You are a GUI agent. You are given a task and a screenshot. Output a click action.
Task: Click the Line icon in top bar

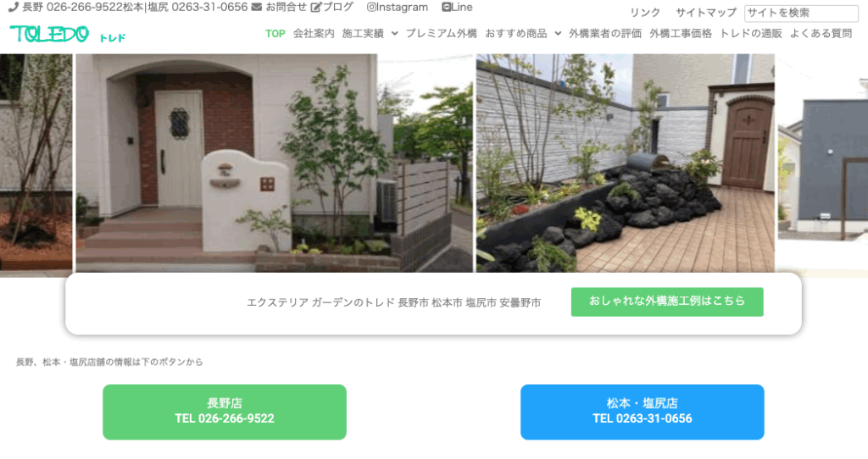point(446,7)
